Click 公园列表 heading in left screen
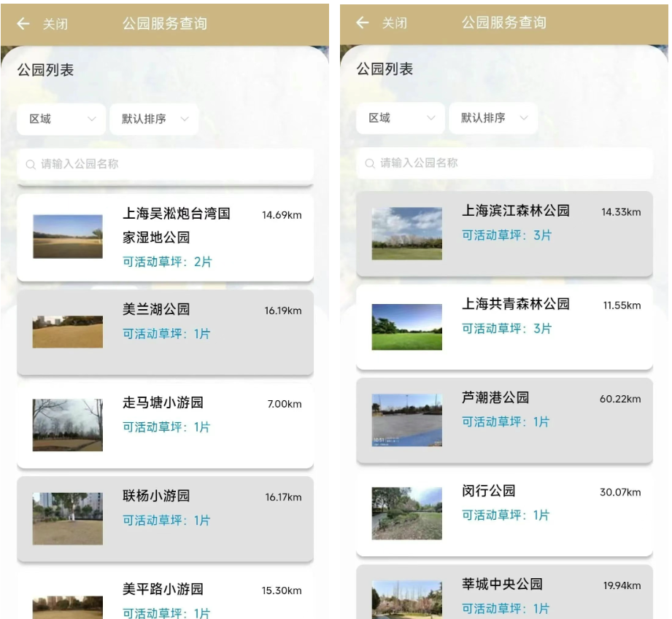The width and height of the screenshot is (672, 619). [45, 70]
